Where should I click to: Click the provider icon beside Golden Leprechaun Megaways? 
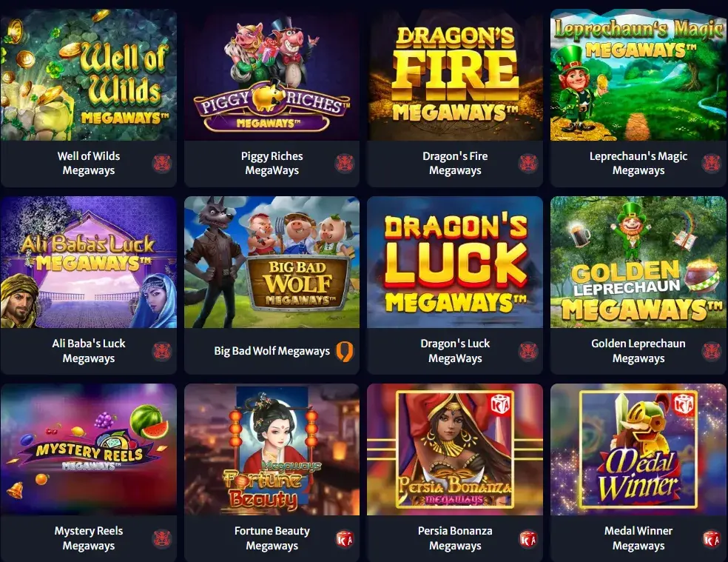pos(711,351)
